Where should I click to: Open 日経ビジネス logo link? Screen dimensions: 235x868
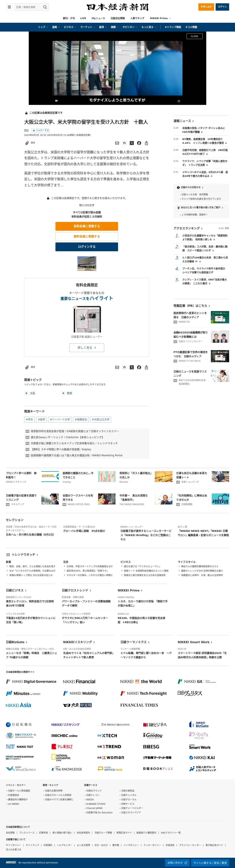click(x=155, y=725)
